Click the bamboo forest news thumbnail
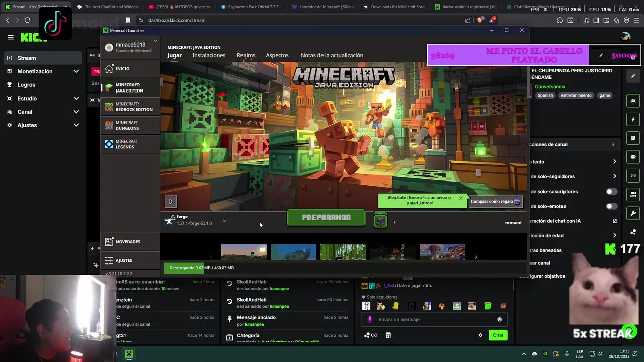The height and width of the screenshot is (362, 644). [343, 252]
